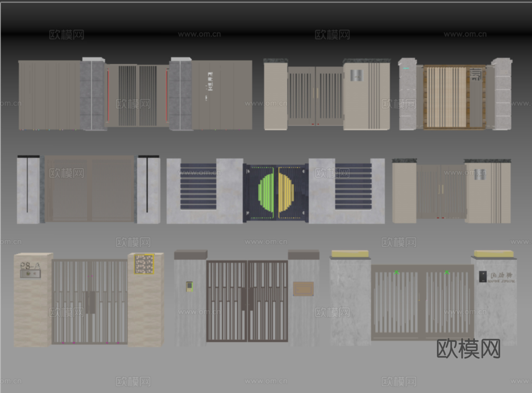Image resolution: width=532 pixels, height=393 pixels.
Task: Select the beige double gate in the middle row
Action: [x=452, y=191]
